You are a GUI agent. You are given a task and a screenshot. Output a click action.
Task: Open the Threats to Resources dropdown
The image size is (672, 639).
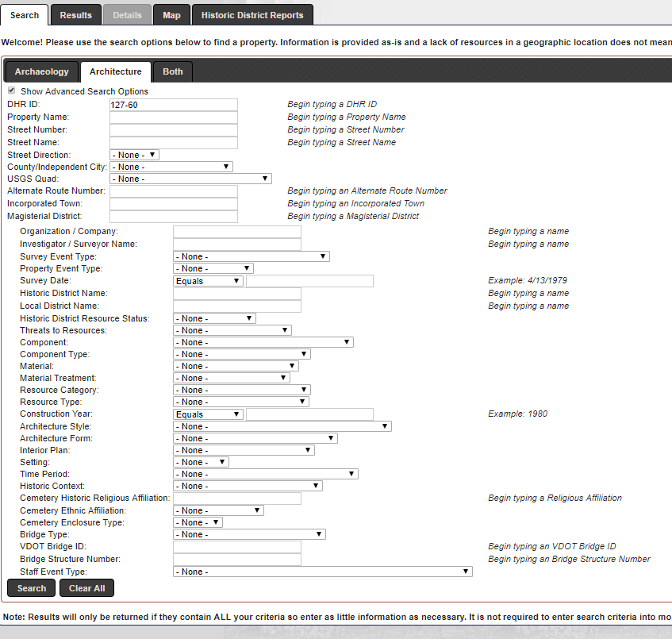point(232,331)
